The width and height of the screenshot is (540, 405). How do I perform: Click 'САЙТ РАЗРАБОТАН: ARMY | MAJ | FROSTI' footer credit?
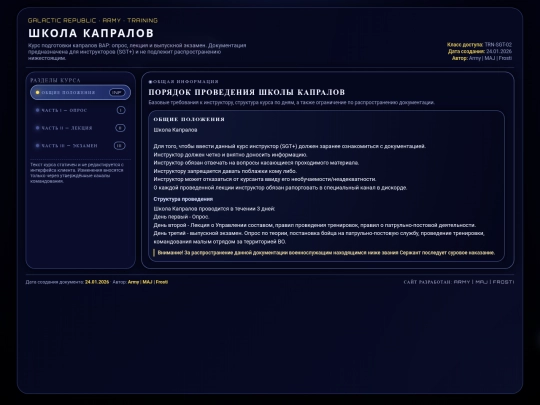pyautogui.click(x=459, y=282)
